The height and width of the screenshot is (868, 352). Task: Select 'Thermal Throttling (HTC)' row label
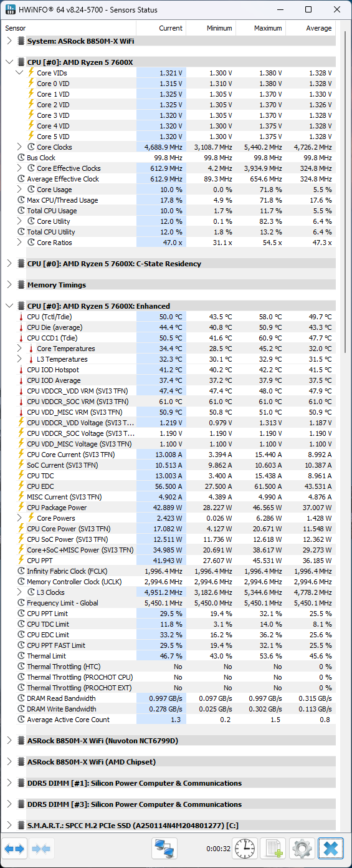(x=63, y=667)
